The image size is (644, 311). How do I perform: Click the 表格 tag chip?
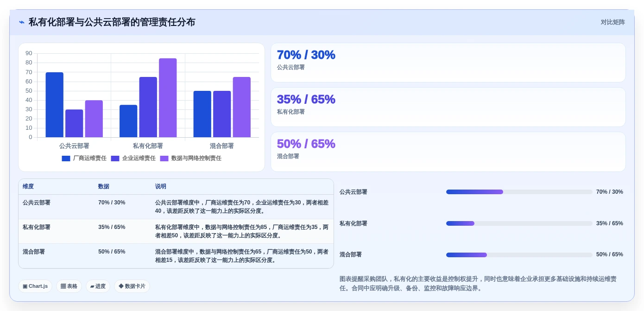69,286
